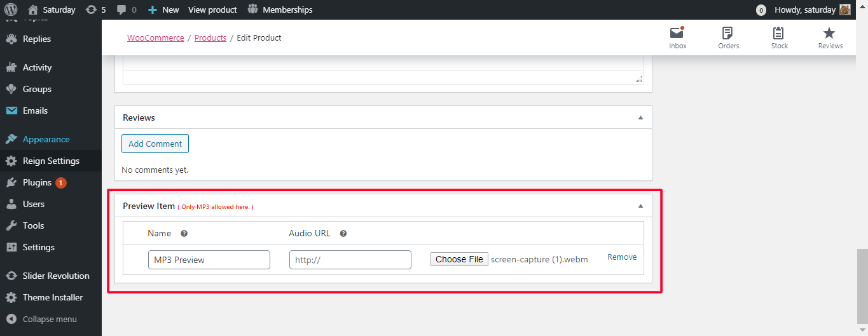Click Remove link in preview row

pyautogui.click(x=622, y=257)
